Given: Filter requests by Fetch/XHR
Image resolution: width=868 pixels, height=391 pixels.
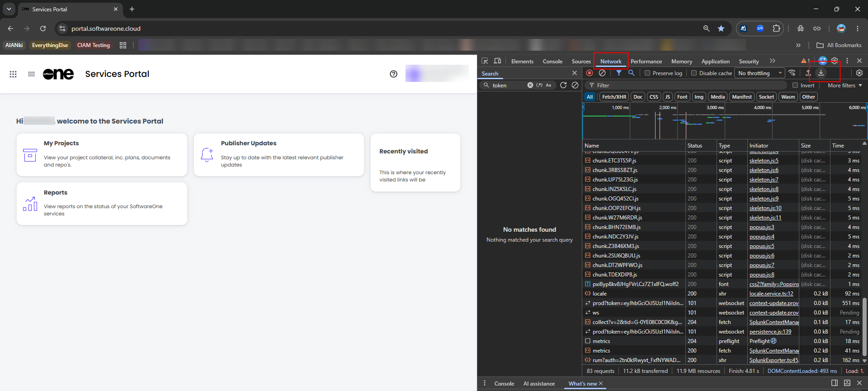Looking at the screenshot, I should coord(614,97).
